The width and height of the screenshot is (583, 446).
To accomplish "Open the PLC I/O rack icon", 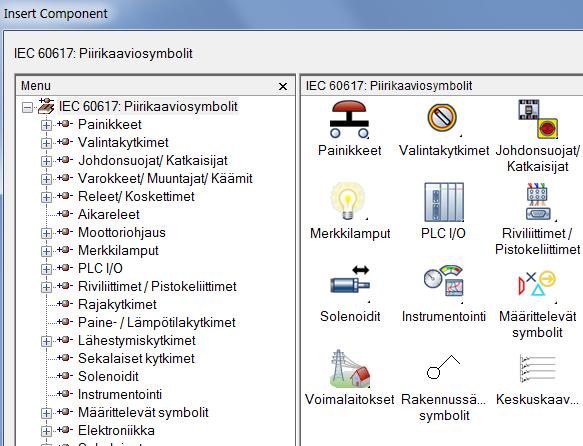I will coord(444,202).
